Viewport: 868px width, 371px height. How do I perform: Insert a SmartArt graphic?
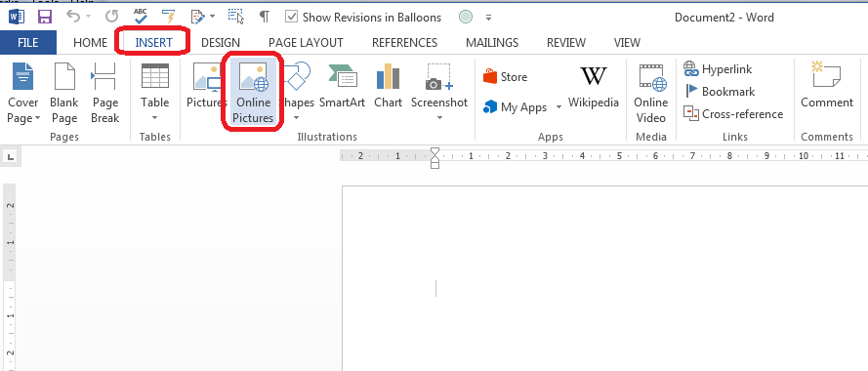(342, 86)
